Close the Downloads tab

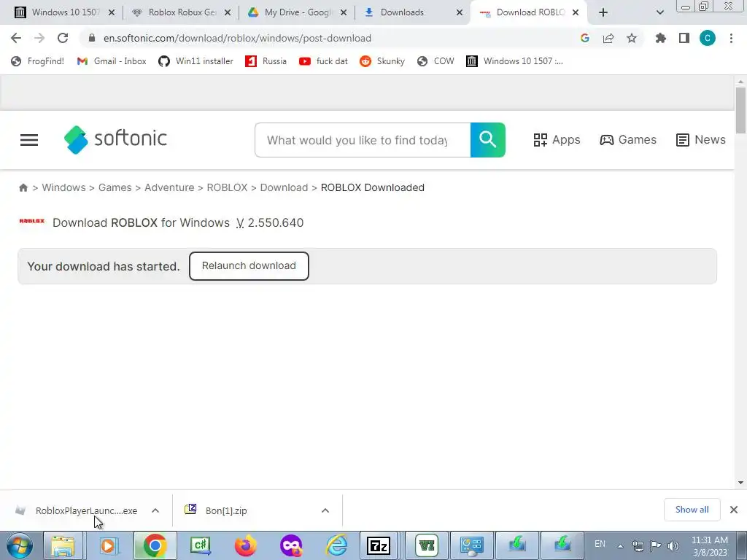click(x=460, y=12)
